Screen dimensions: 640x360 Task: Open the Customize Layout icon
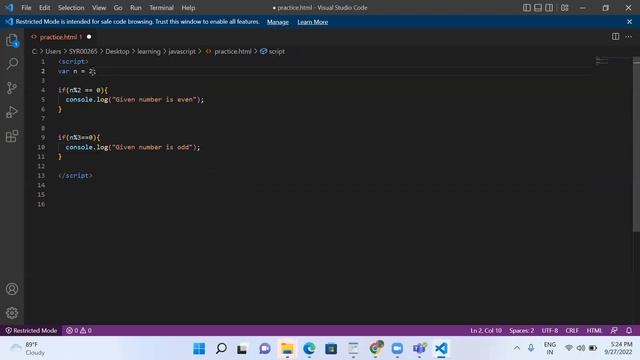point(564,8)
